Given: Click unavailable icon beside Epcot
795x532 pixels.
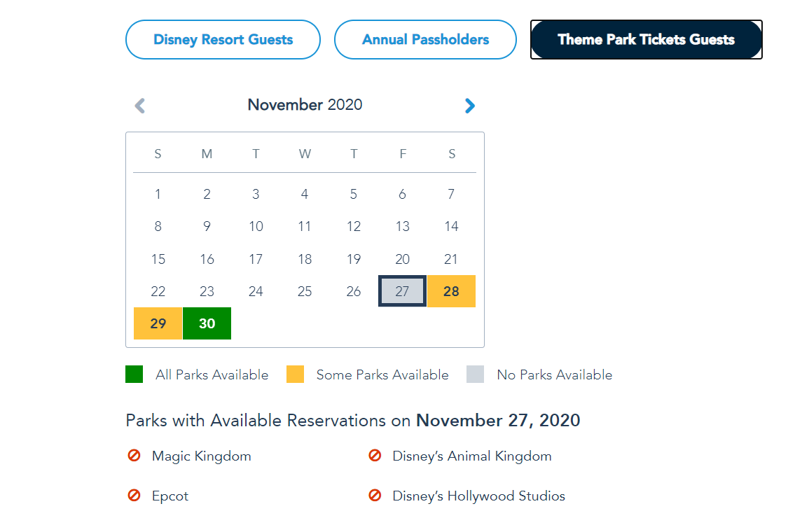Looking at the screenshot, I should [x=134, y=496].
